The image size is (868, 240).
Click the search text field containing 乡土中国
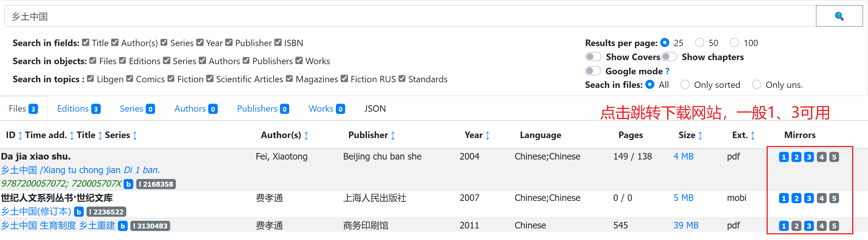pos(404,16)
